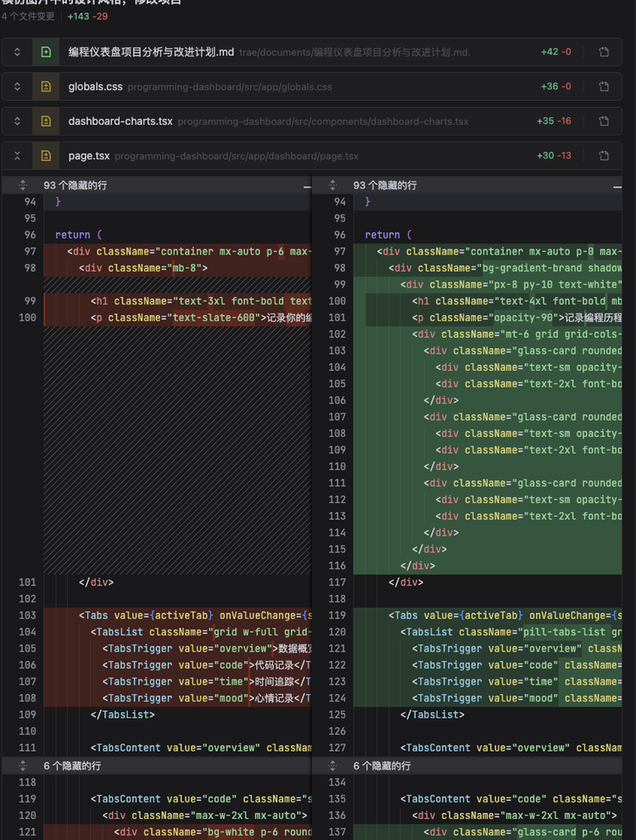636x840 pixels.
Task: Click left line 111 TabsContent overview
Action: 177,748
